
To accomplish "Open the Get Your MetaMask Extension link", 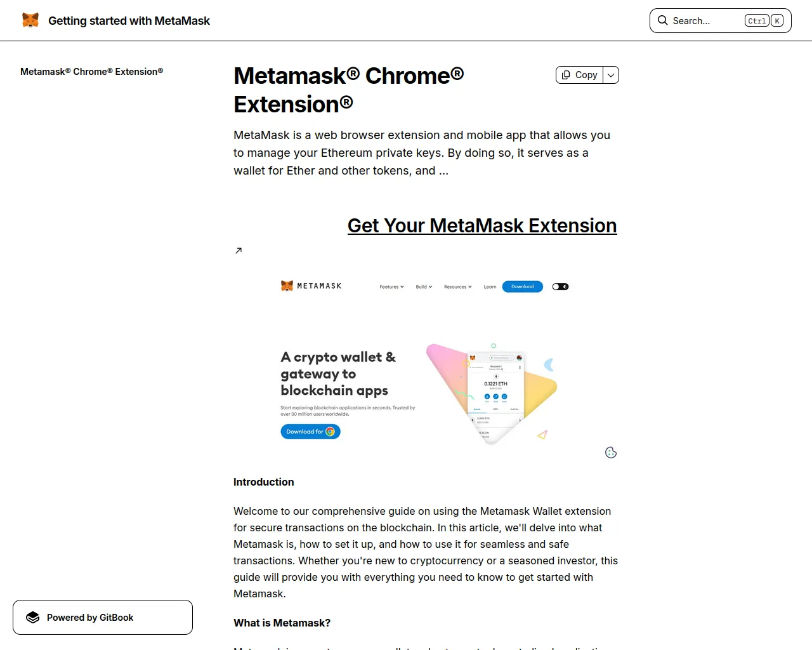I will (x=482, y=225).
